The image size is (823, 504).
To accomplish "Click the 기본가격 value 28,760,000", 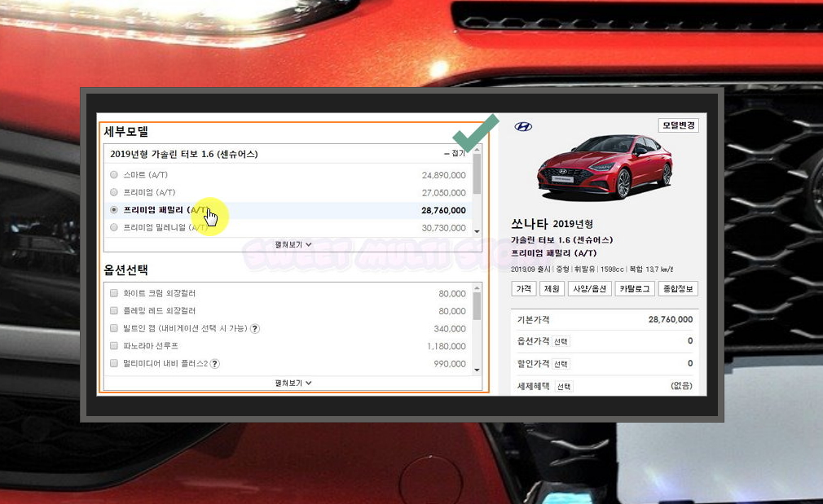I will coord(671,319).
